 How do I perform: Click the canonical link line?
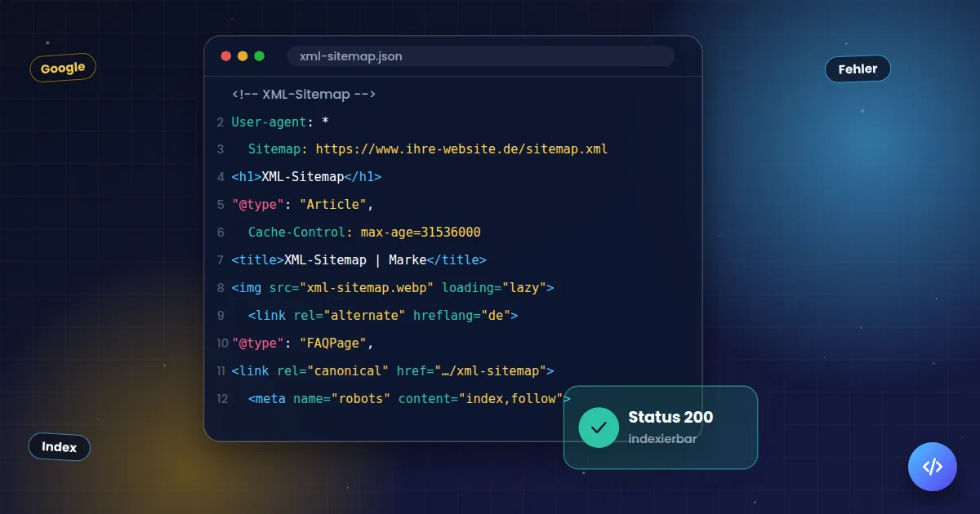[393, 371]
